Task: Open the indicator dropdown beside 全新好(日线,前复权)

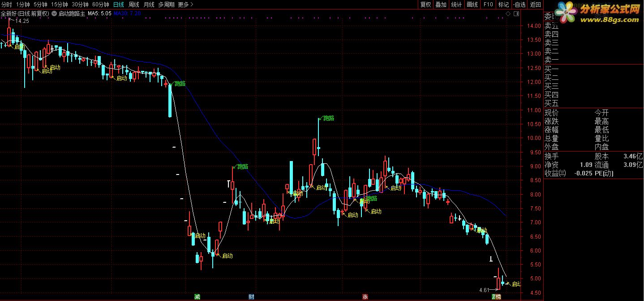Action: (54, 13)
